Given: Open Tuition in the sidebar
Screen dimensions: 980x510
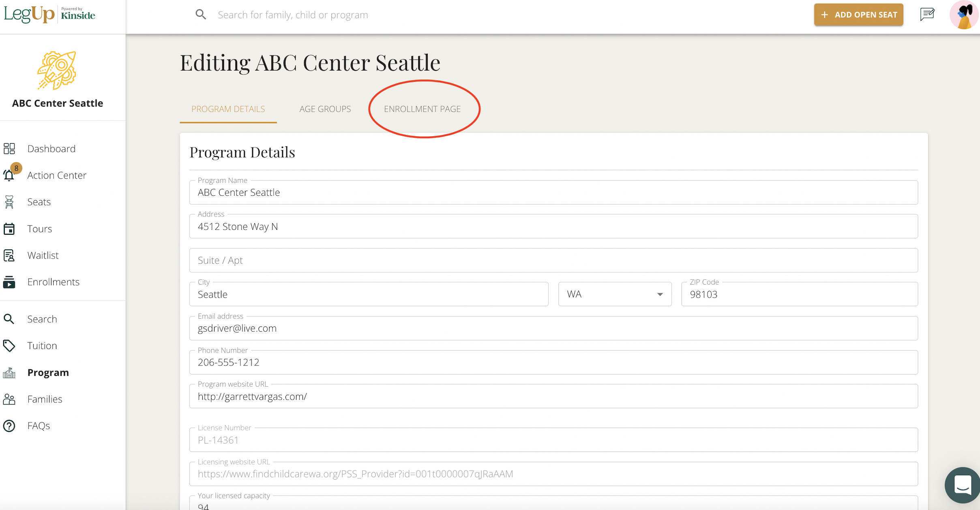Looking at the screenshot, I should pos(42,345).
